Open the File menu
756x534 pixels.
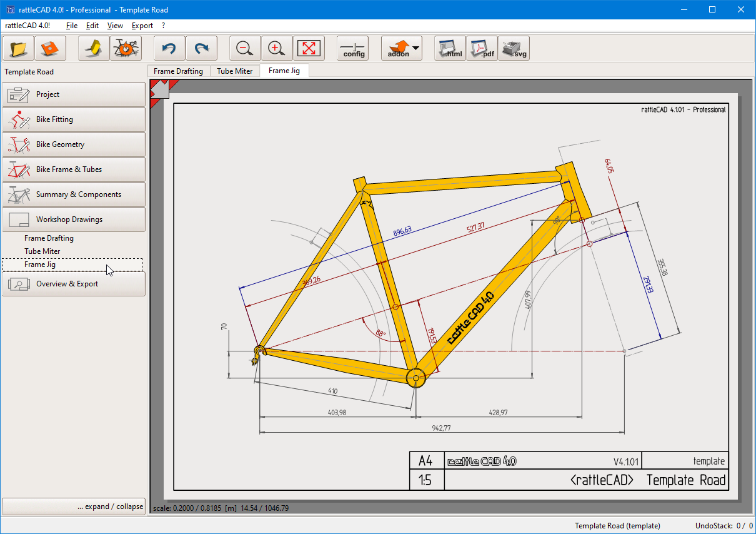point(72,26)
